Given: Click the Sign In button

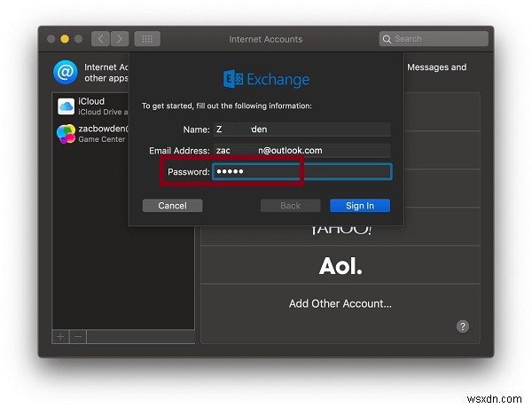Looking at the screenshot, I should tap(360, 206).
